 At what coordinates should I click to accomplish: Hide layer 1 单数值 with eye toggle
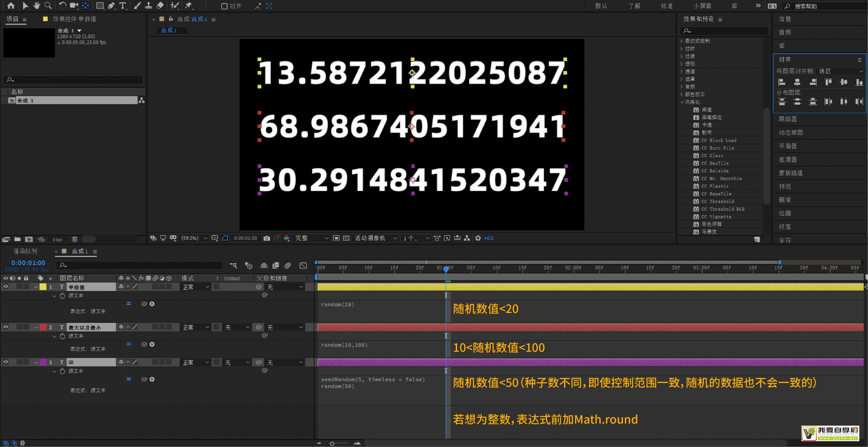pyautogui.click(x=6, y=287)
